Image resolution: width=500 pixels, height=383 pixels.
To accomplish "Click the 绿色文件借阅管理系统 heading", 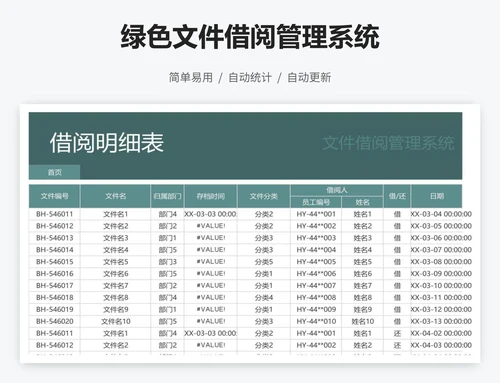I will [x=250, y=37].
